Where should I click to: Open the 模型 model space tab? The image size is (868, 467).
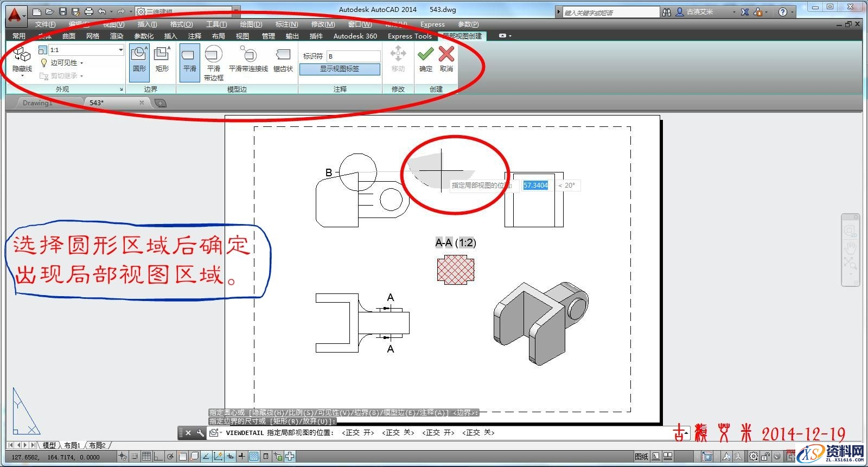(49, 445)
